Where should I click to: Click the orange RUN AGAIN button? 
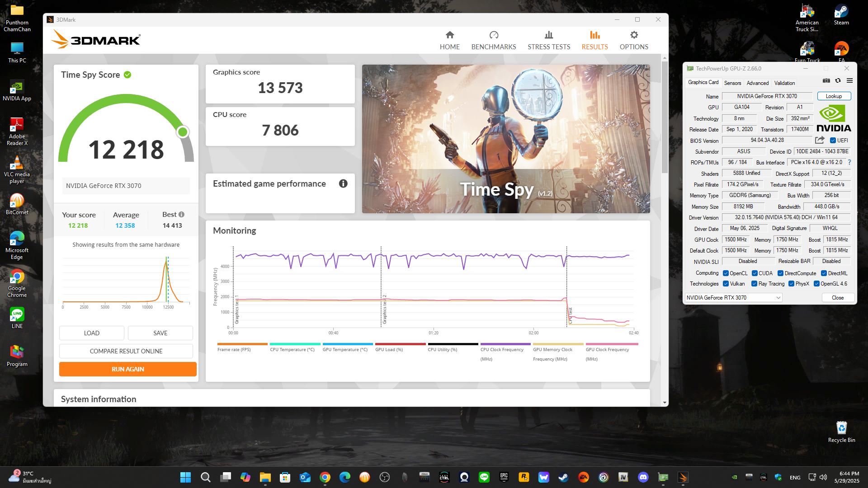click(x=127, y=369)
